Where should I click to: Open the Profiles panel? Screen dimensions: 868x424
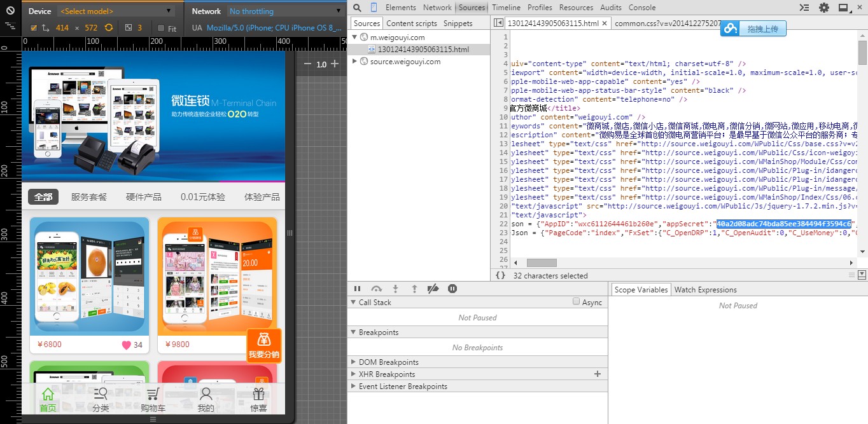point(540,8)
